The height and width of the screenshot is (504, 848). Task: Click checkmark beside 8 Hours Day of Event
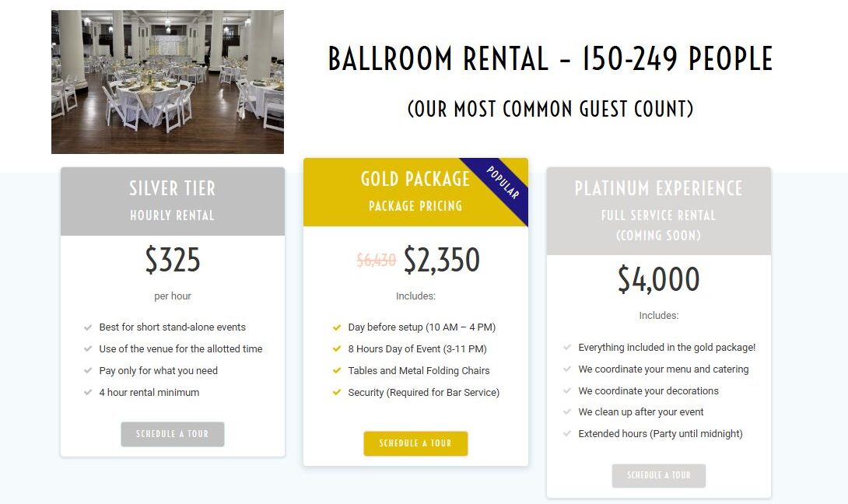click(336, 348)
